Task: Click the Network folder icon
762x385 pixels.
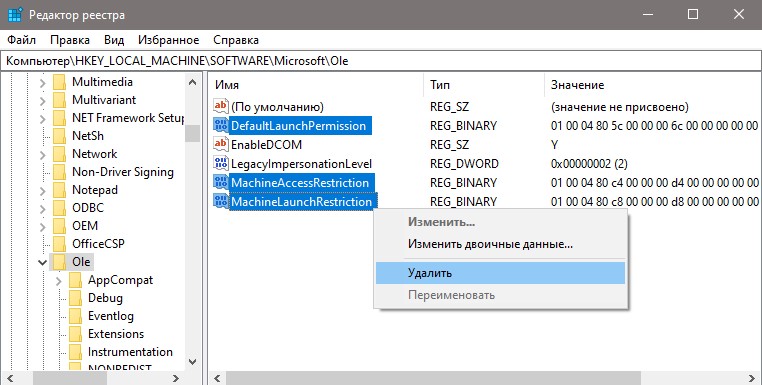Action: point(59,154)
